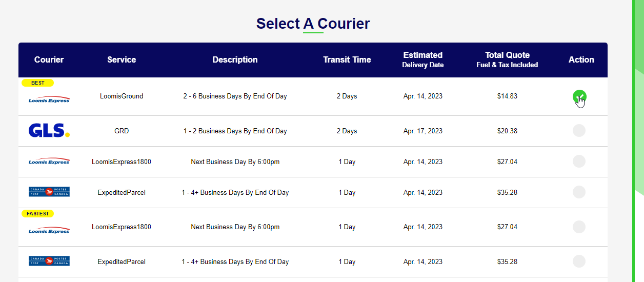The height and width of the screenshot is (282, 644).
Task: Click the Service column header
Action: coord(122,59)
